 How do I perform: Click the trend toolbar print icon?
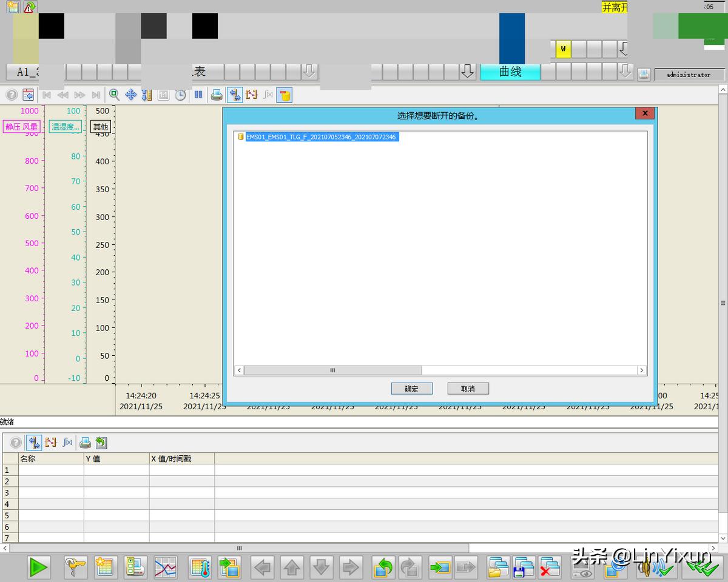pos(216,95)
